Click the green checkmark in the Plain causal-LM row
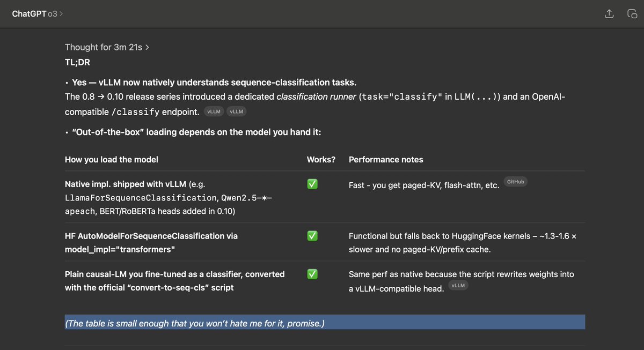This screenshot has width=644, height=350. click(312, 274)
